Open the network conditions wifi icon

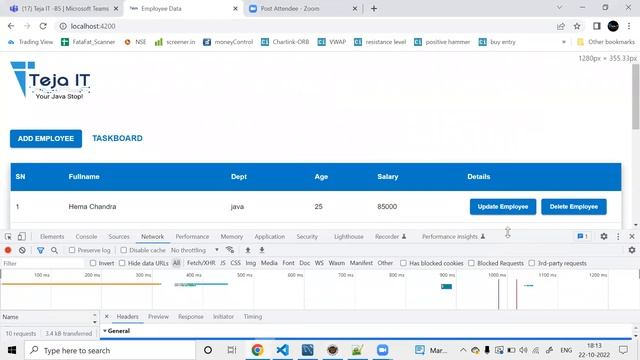tap(230, 250)
